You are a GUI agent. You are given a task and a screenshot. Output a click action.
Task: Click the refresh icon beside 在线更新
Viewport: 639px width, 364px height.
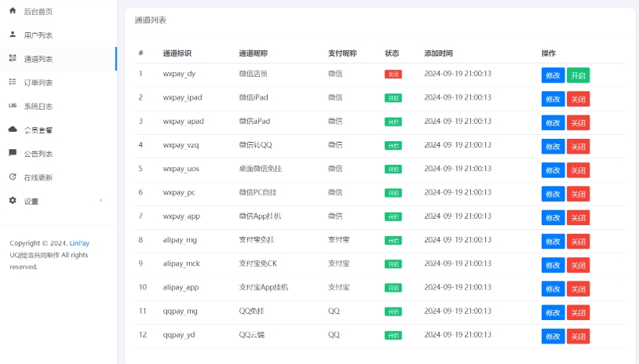pyautogui.click(x=13, y=177)
